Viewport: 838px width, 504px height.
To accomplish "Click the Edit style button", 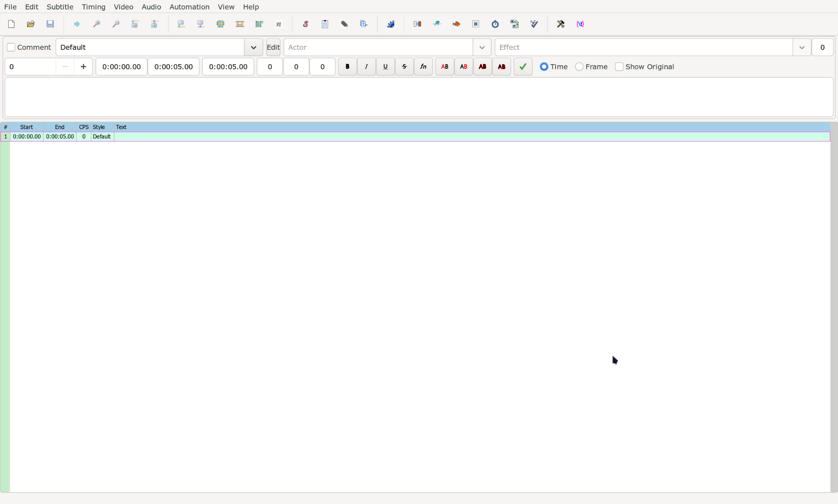I will pos(273,47).
